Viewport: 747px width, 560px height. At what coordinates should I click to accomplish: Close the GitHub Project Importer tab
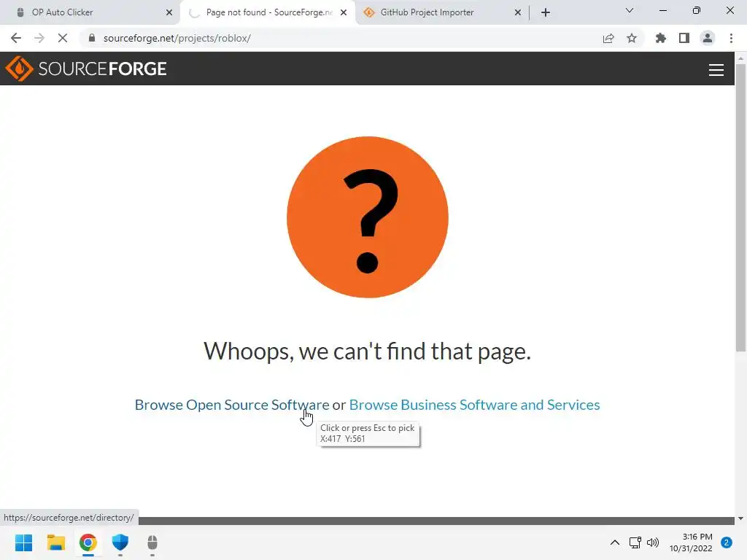(518, 12)
